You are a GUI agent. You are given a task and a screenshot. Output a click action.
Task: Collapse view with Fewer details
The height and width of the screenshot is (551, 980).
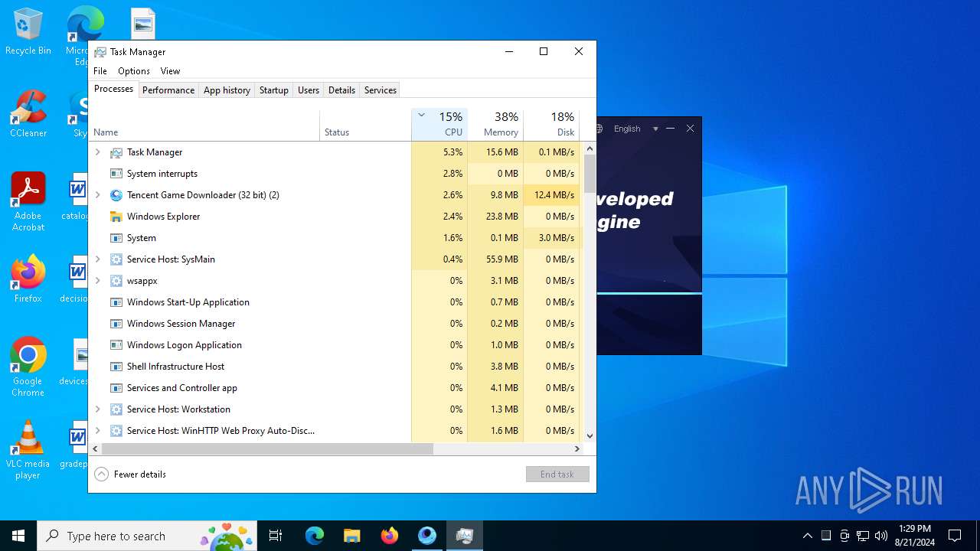tap(130, 474)
